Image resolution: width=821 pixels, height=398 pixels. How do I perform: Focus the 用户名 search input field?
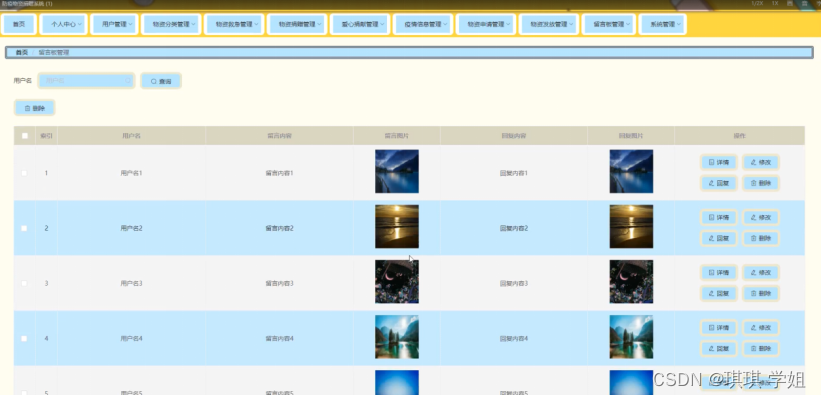click(x=86, y=81)
